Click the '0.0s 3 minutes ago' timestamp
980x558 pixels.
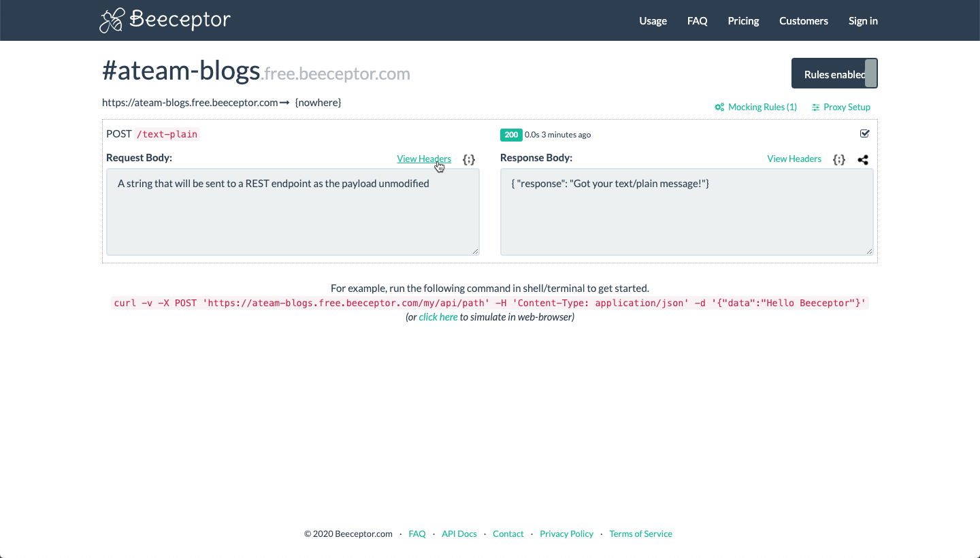(558, 135)
